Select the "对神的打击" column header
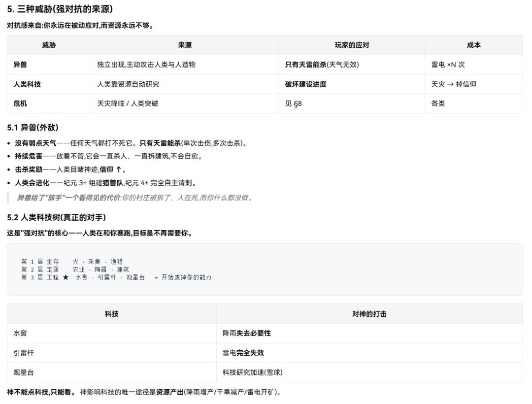 [x=369, y=314]
